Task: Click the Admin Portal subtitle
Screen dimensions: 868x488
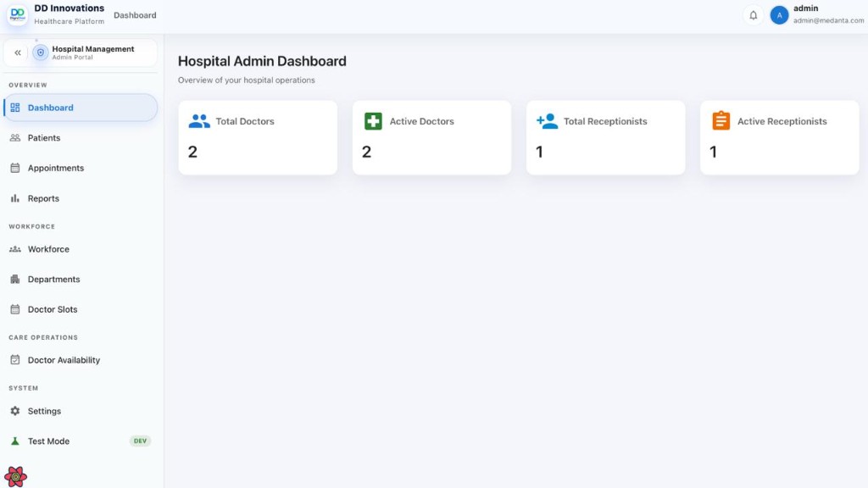Action: coord(73,57)
